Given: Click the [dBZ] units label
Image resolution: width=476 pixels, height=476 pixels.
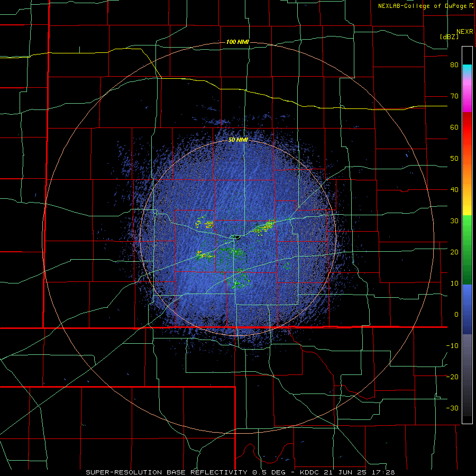Looking at the screenshot, I should 449,36.
